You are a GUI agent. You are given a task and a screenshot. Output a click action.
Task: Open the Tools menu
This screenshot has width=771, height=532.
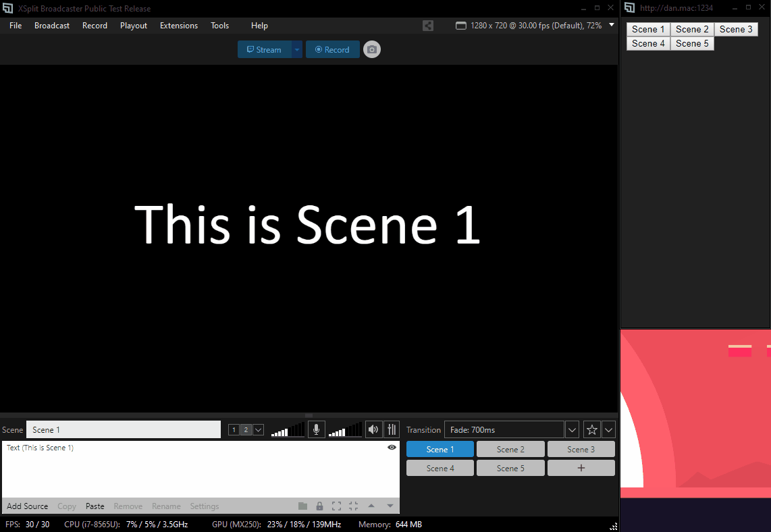(220, 26)
